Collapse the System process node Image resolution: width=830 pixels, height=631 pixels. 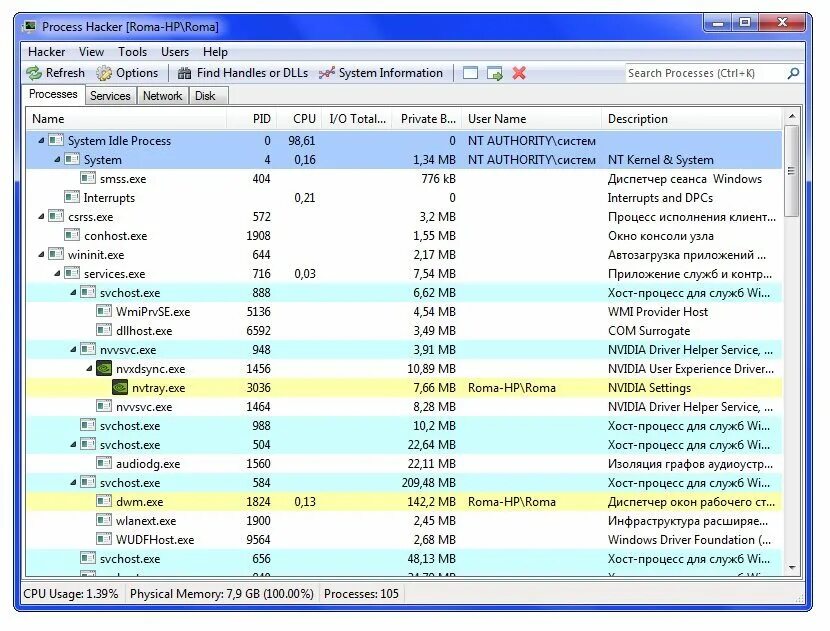click(57, 159)
